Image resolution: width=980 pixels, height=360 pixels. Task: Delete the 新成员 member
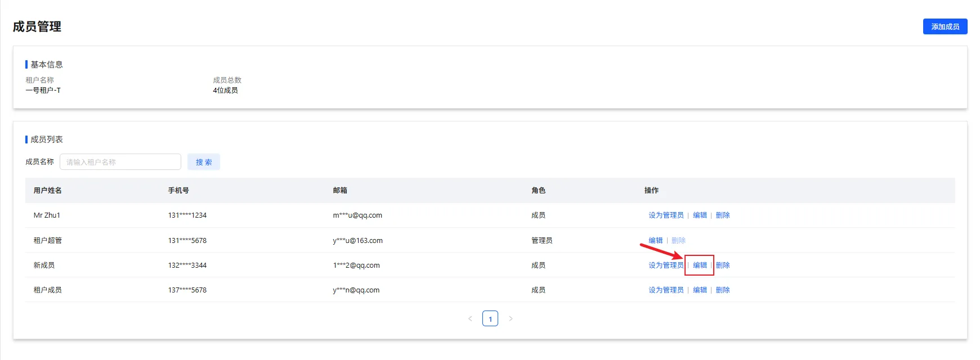723,265
